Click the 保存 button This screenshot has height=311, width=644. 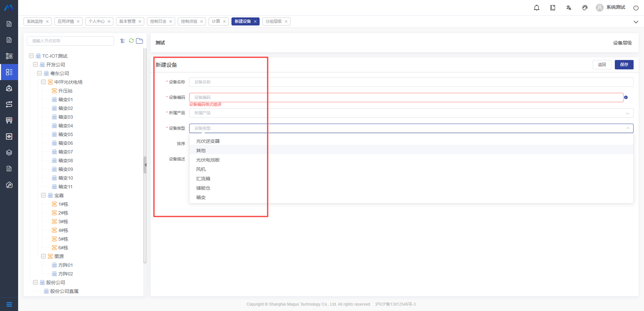pos(624,65)
